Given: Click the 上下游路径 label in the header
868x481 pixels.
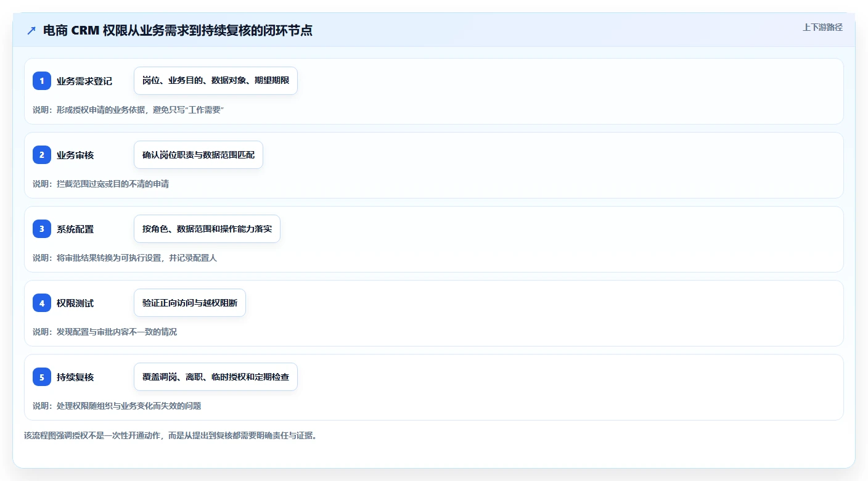Looking at the screenshot, I should point(822,27).
